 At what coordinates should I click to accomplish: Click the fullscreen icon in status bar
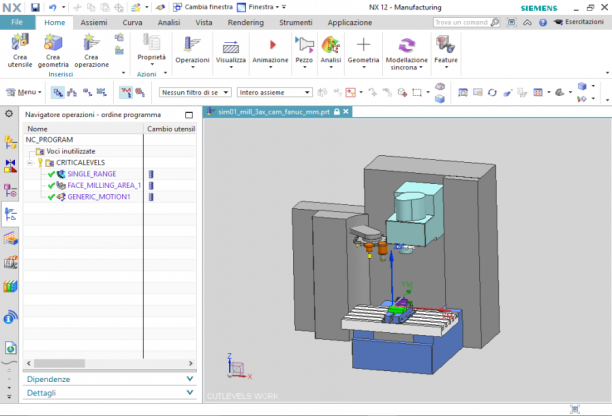coord(575,409)
